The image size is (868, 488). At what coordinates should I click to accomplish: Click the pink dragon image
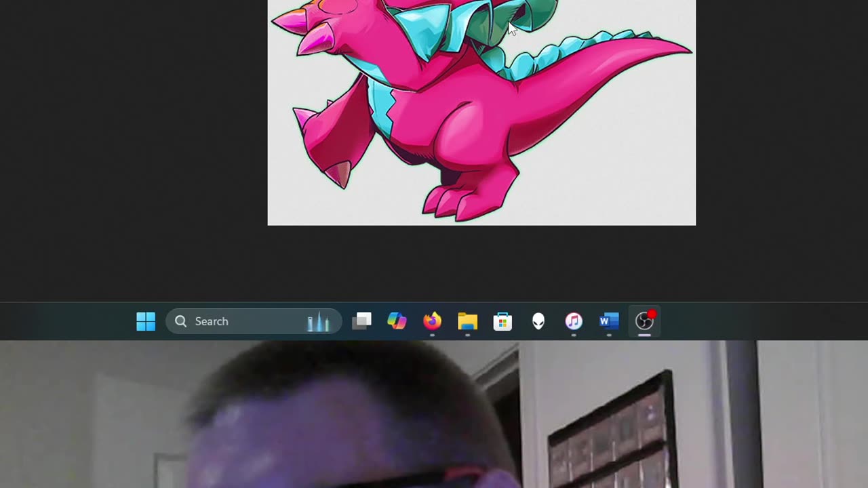point(481,113)
